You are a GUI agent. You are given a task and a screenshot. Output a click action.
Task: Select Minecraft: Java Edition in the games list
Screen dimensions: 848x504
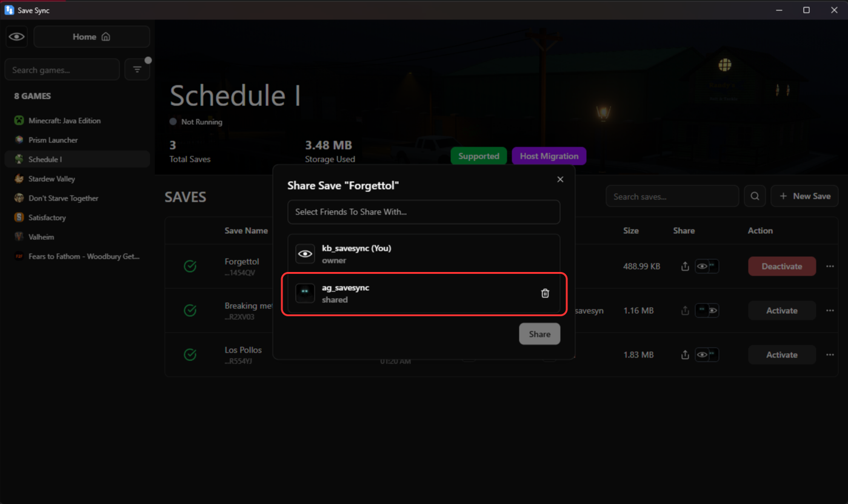click(77, 121)
